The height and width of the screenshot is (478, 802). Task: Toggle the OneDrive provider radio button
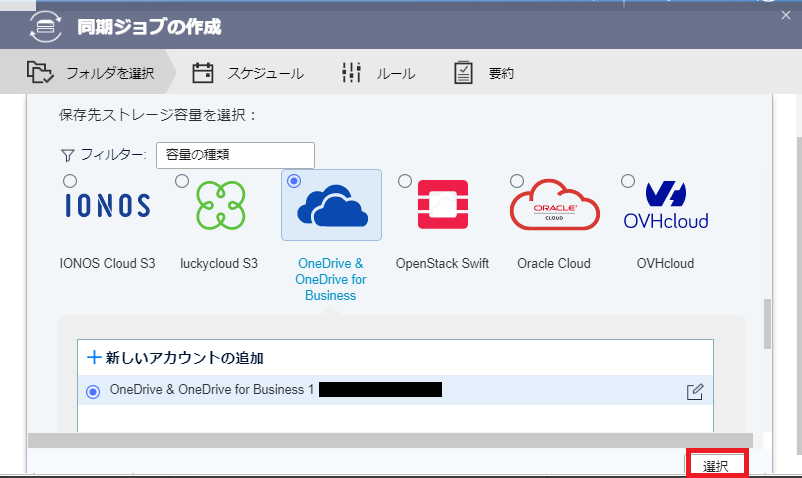click(294, 181)
